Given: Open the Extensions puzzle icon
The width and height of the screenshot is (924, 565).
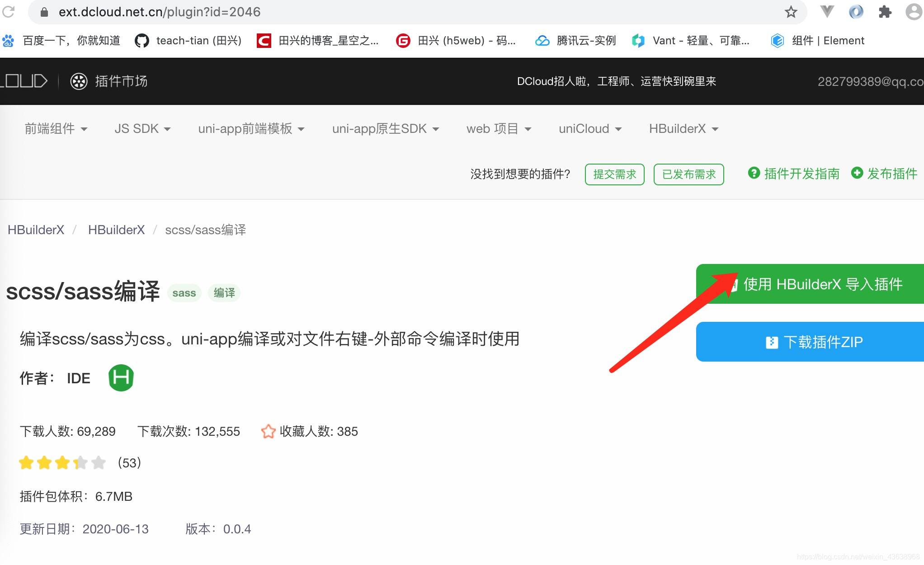Looking at the screenshot, I should pyautogui.click(x=885, y=12).
